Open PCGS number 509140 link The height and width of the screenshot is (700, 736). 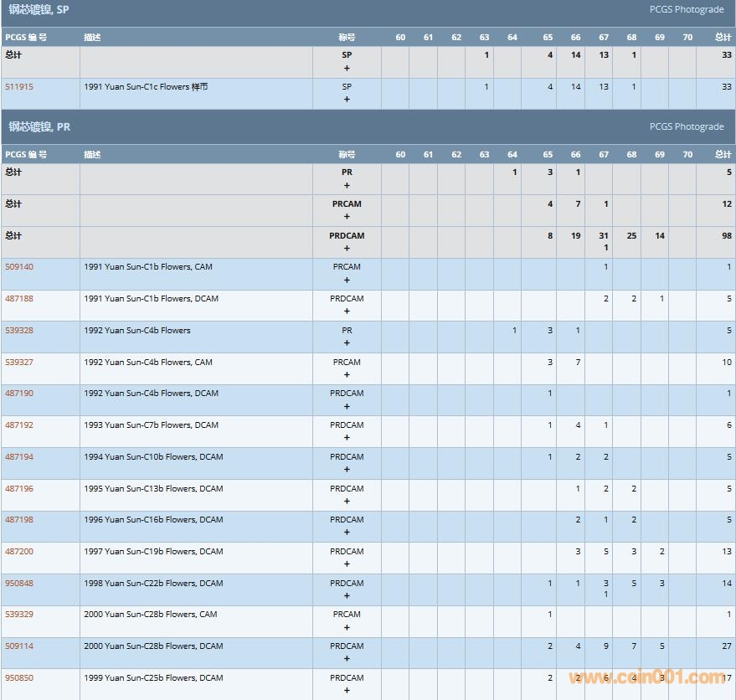coord(19,267)
